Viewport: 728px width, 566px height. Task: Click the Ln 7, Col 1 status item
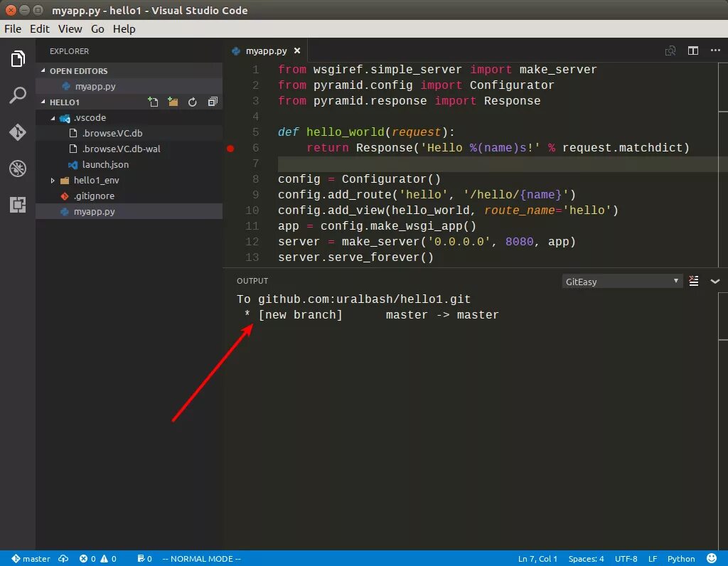(x=537, y=559)
